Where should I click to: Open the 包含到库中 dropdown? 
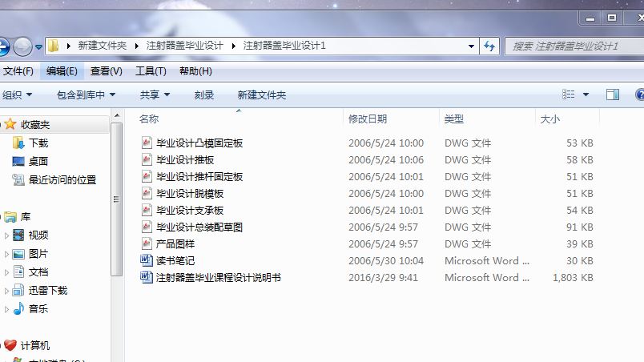pos(86,95)
